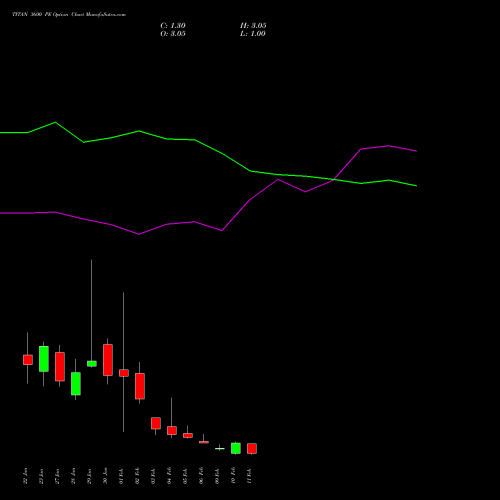Viewport: 500px width, 500px height.
Task: Click the 03 Feb date label
Action: point(154,476)
